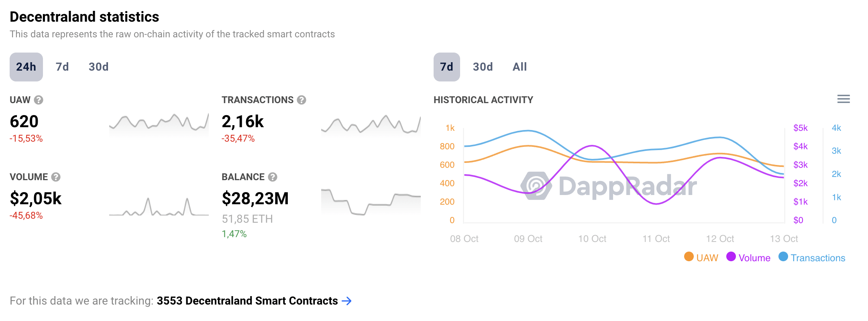Open the historical activity chart hamburger menu

click(x=844, y=99)
